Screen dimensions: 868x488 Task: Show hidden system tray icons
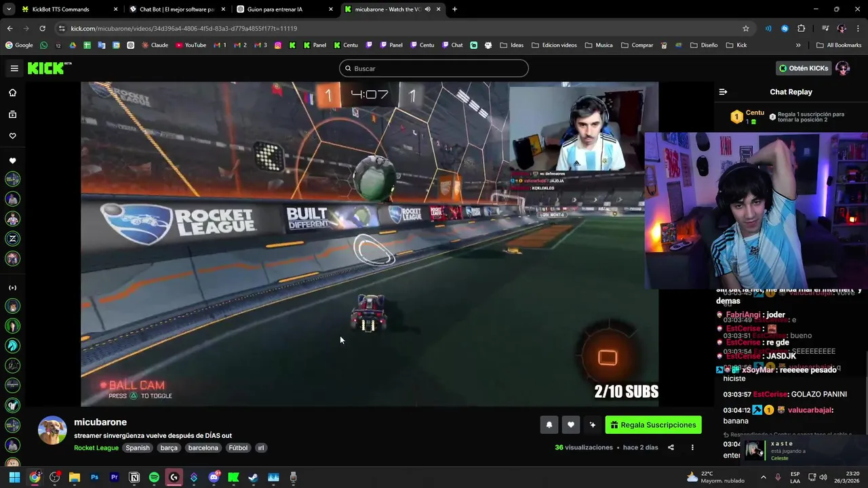click(x=763, y=477)
